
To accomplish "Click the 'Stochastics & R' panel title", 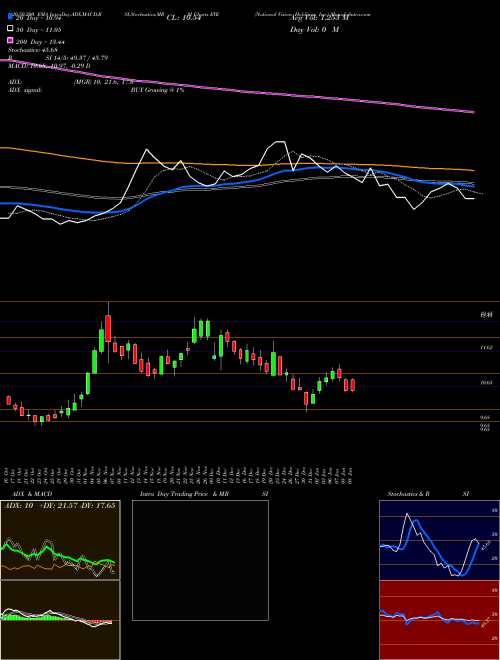I will click(409, 494).
